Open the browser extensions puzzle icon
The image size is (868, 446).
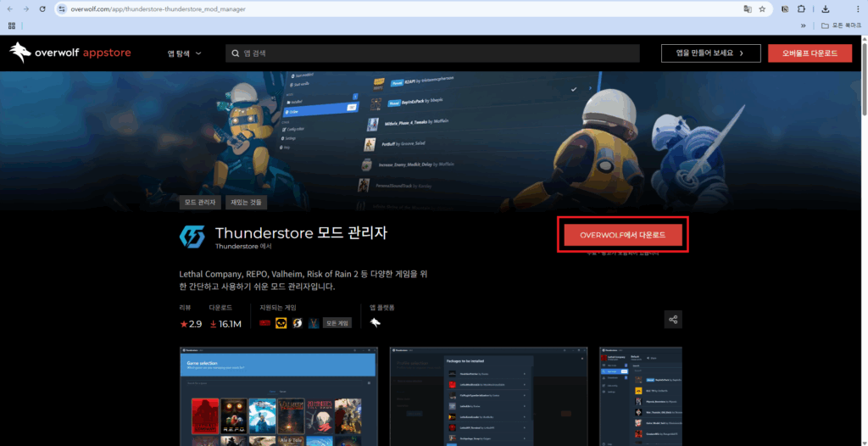tap(800, 8)
